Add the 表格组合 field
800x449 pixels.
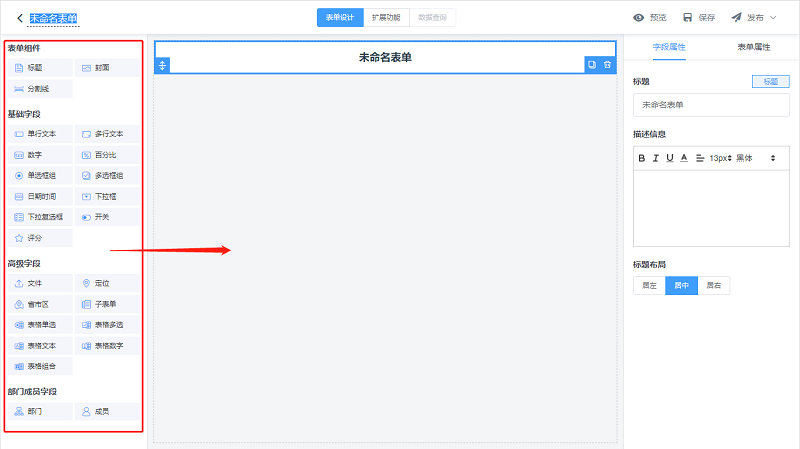pyautogui.click(x=40, y=367)
